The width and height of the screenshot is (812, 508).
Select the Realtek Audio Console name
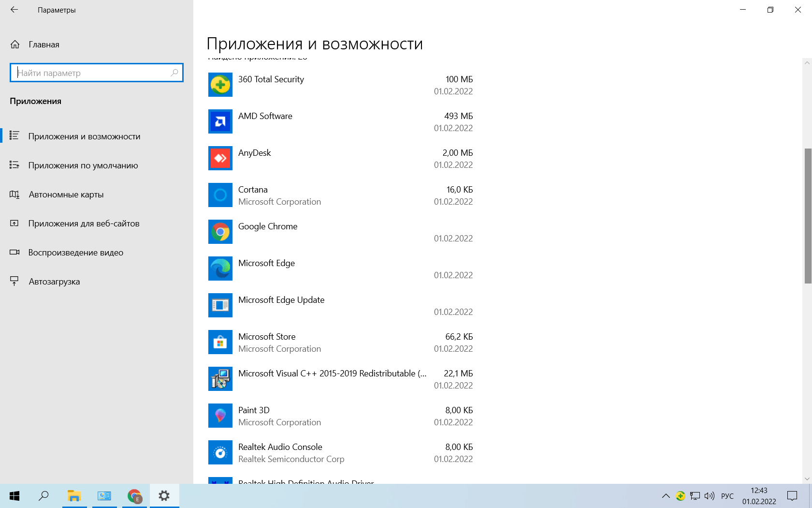click(280, 447)
